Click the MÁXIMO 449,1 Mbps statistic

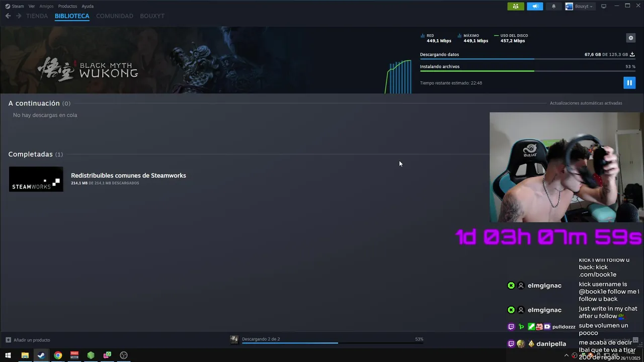click(473, 38)
